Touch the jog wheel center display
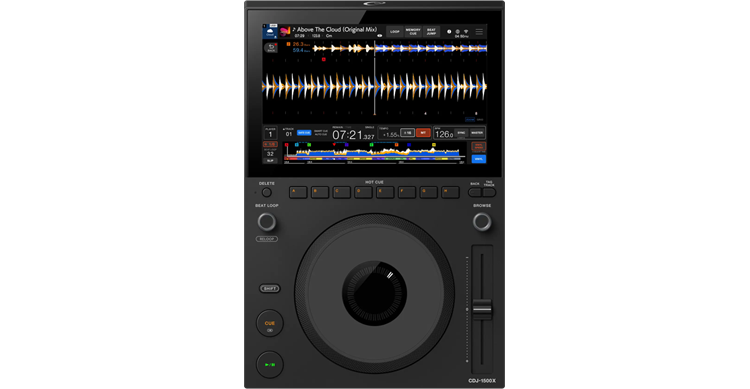The image size is (750, 389). tap(375, 293)
